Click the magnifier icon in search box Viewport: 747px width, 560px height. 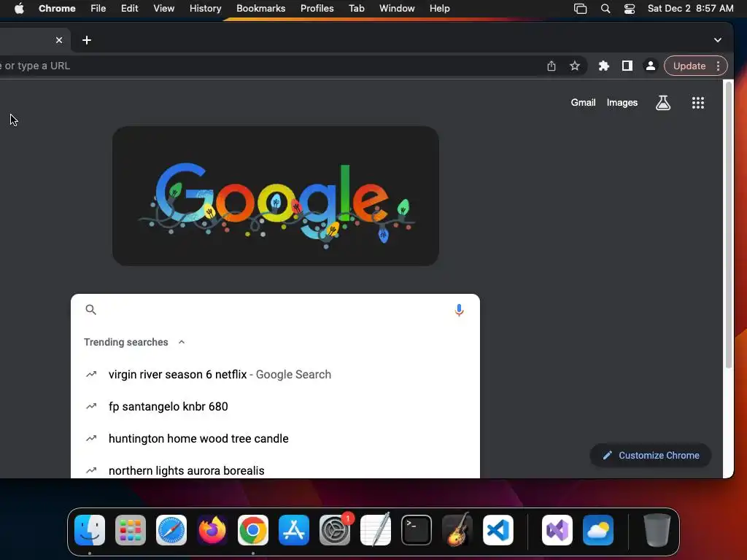click(x=90, y=309)
